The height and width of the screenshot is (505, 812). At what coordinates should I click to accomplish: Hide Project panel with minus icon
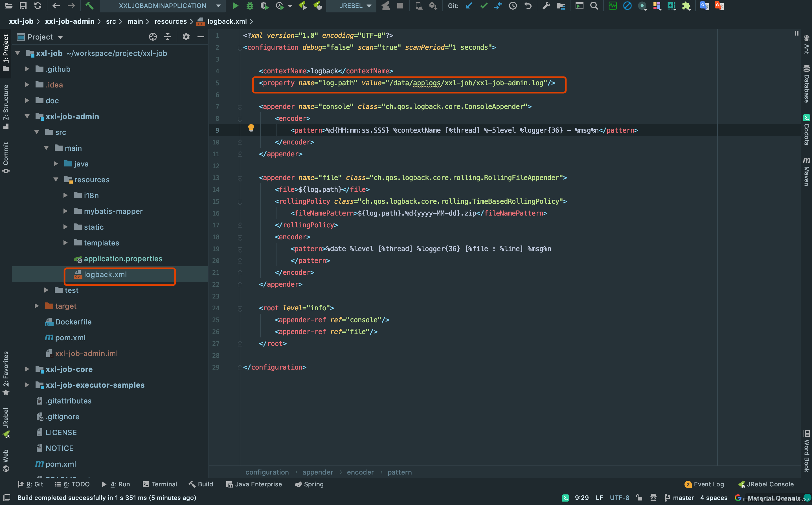tap(201, 37)
